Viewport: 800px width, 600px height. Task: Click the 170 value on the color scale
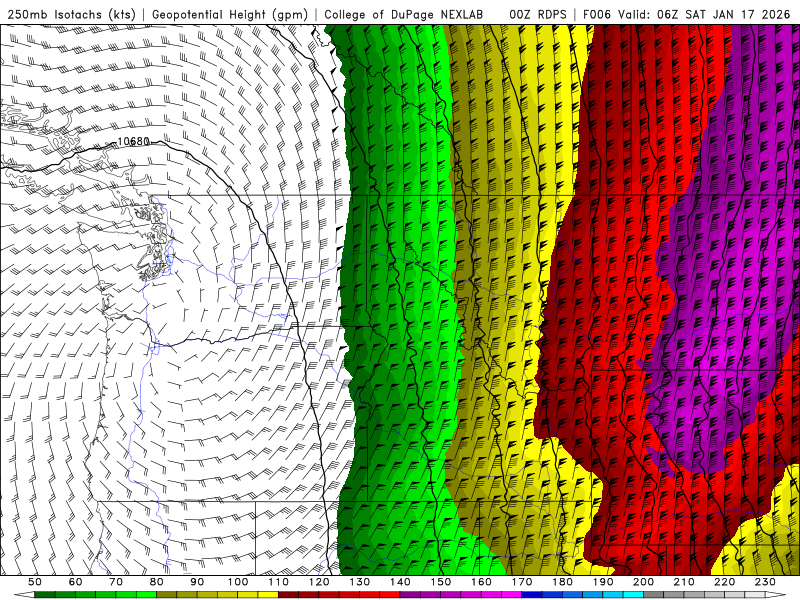pyautogui.click(x=521, y=582)
